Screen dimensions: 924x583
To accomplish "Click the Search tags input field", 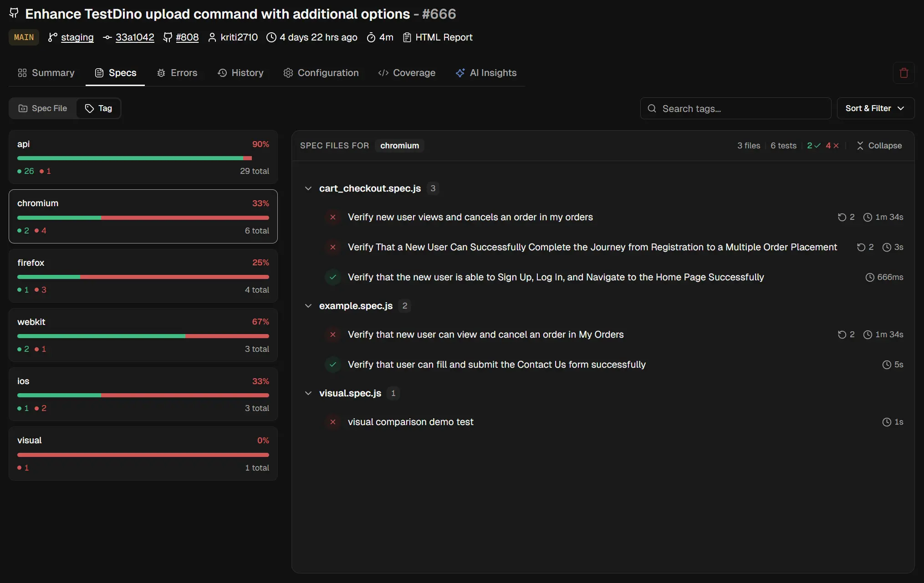I will [x=735, y=108].
